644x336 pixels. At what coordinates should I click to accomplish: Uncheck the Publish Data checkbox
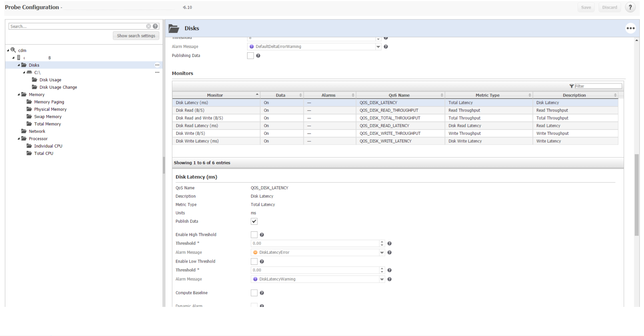pos(254,221)
